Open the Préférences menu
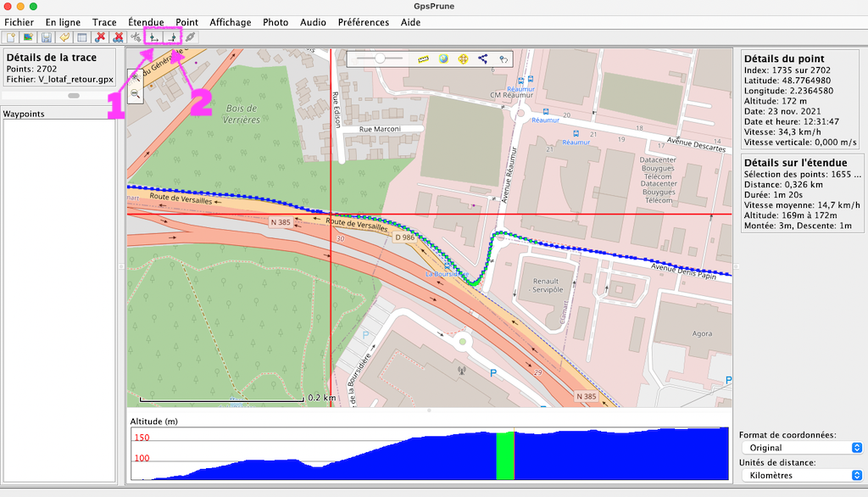Viewport: 868px width, 497px height. point(364,22)
